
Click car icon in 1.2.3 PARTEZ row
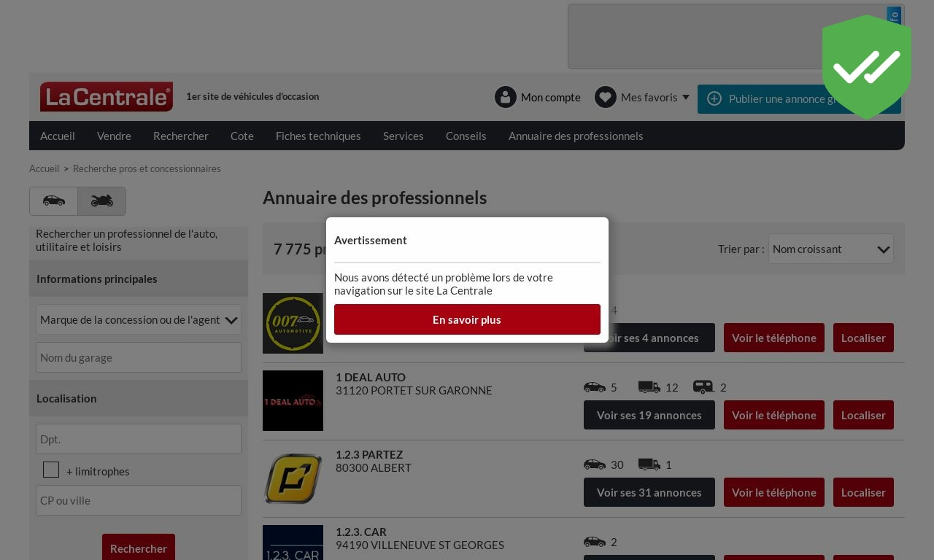coord(595,464)
